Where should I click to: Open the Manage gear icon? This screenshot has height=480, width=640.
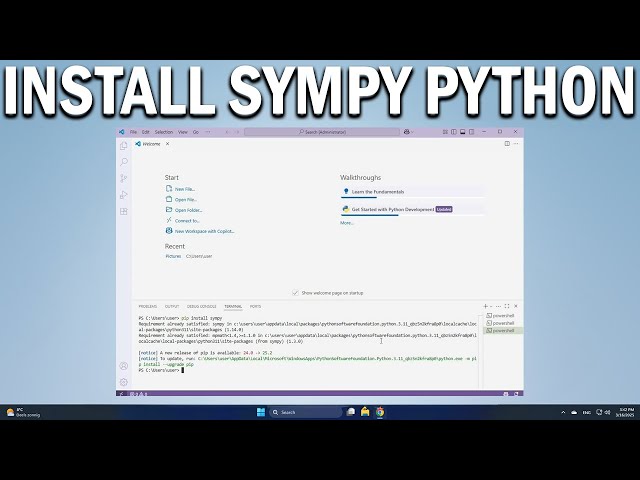(124, 382)
